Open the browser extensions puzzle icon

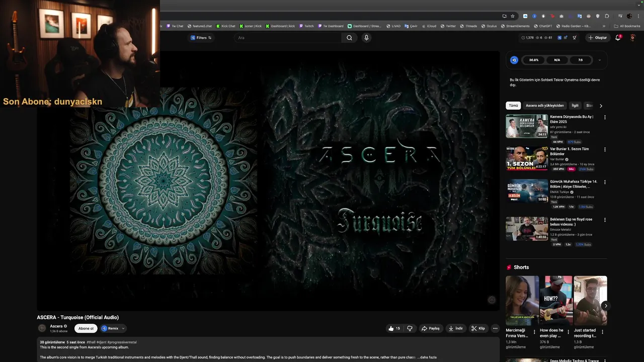pyautogui.click(x=607, y=16)
